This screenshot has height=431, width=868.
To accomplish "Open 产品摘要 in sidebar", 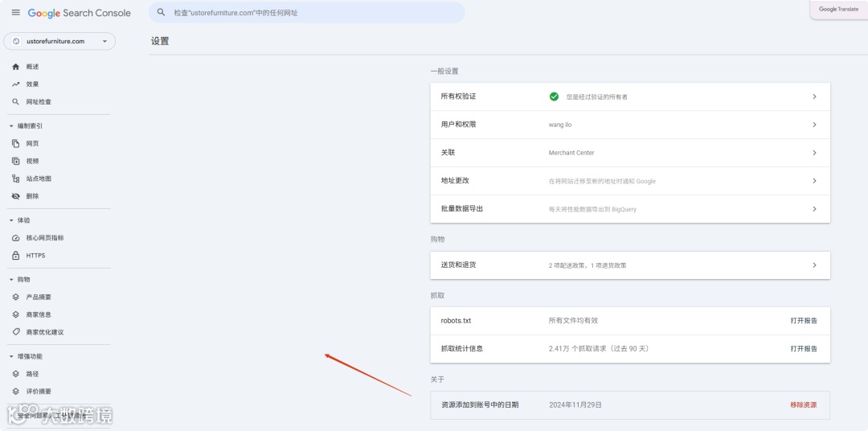I will [39, 297].
